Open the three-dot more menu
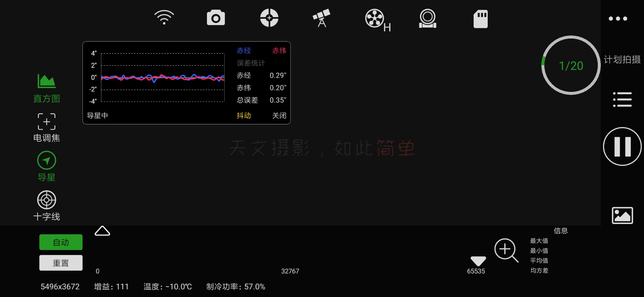 (x=618, y=18)
